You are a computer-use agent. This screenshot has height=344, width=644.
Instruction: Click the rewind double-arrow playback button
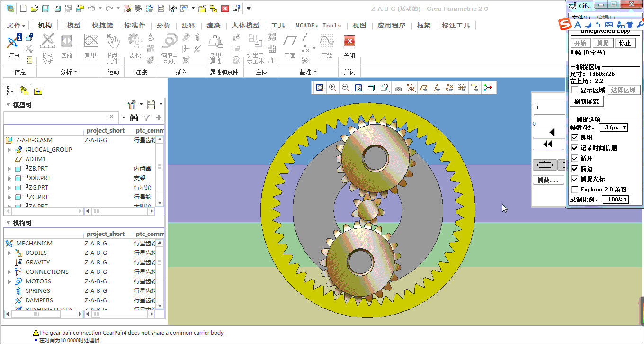tap(548, 144)
